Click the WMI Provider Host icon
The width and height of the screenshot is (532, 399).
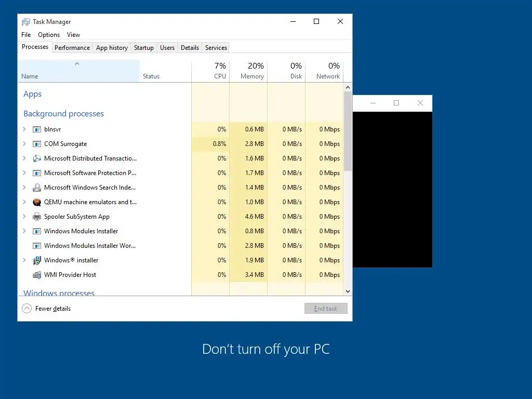tap(37, 275)
